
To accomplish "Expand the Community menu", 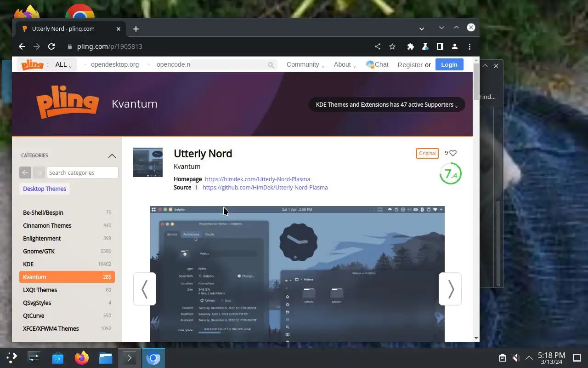I will point(305,65).
